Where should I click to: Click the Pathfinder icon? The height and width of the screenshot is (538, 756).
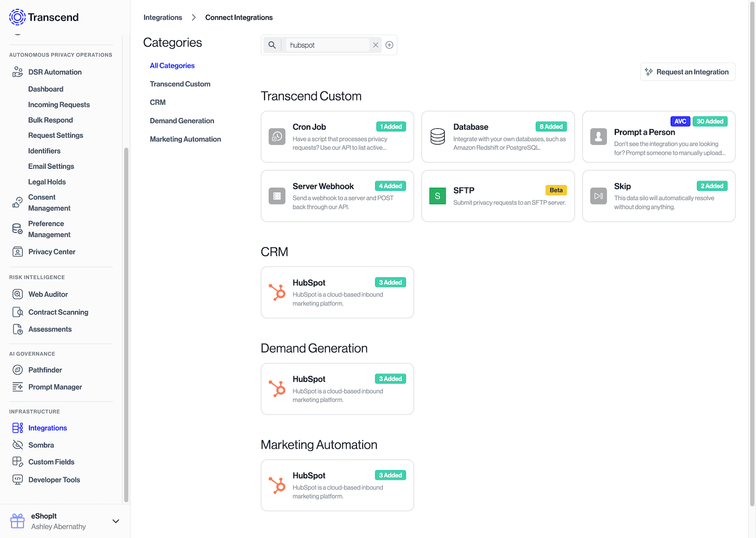click(x=17, y=369)
